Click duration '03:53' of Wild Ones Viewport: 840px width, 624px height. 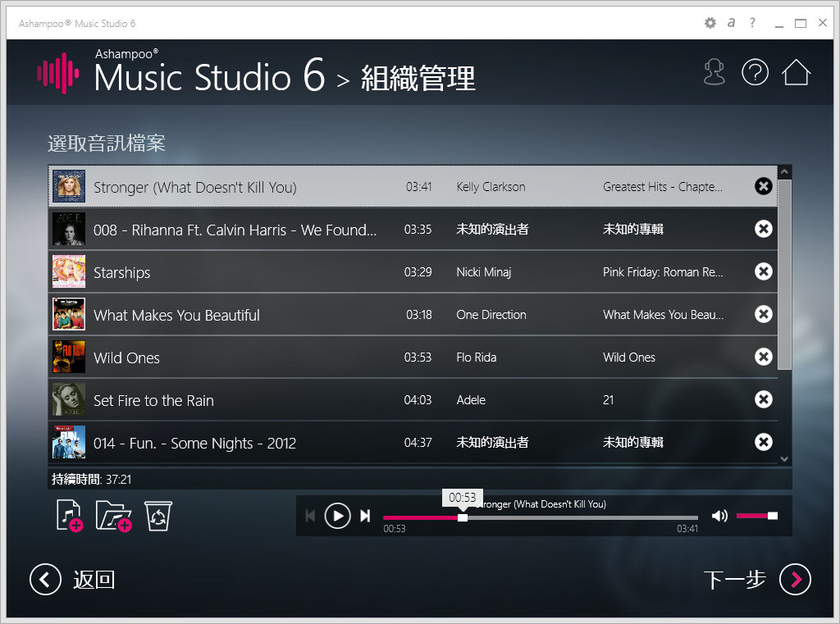418,358
